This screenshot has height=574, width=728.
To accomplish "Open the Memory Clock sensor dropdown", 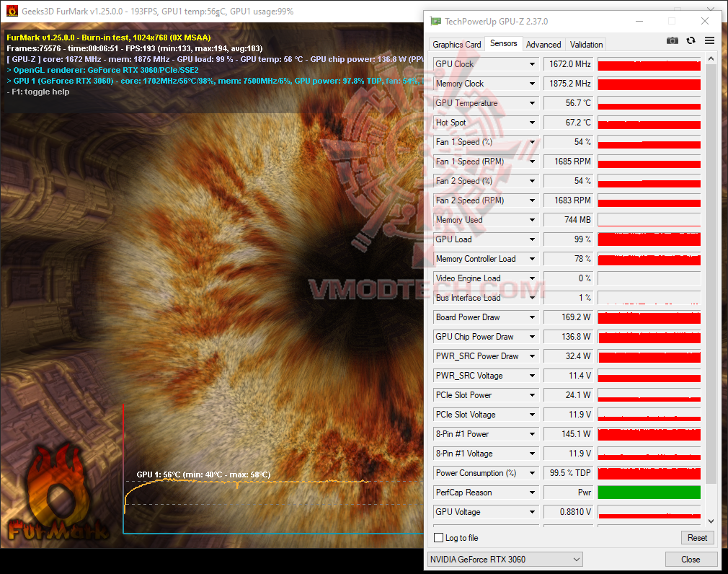I will pos(532,84).
